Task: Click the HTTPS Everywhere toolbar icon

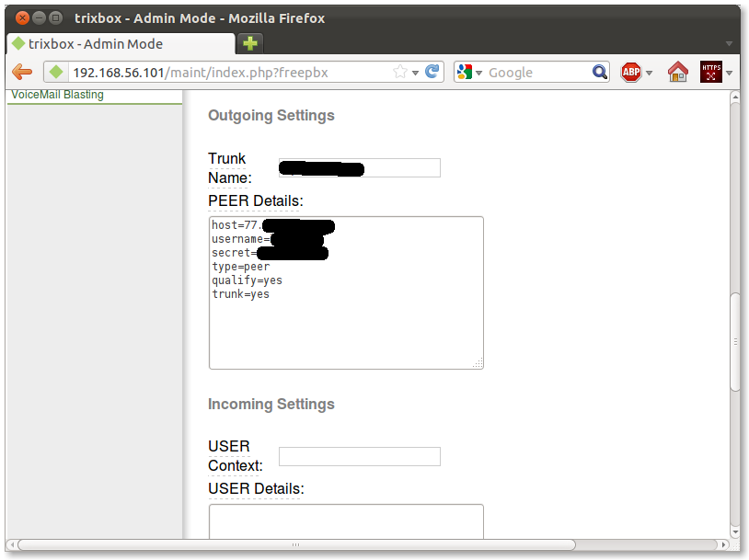Action: pyautogui.click(x=710, y=72)
